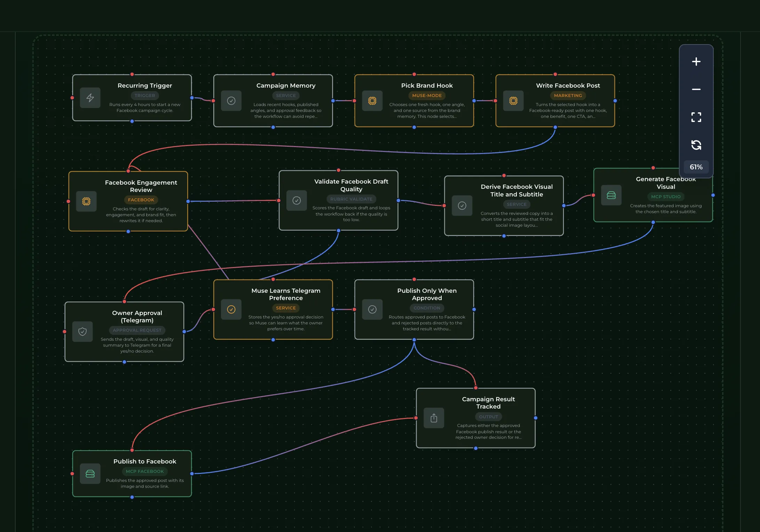Select the Campaign Memory node title
The height and width of the screenshot is (532, 760).
pyautogui.click(x=286, y=86)
